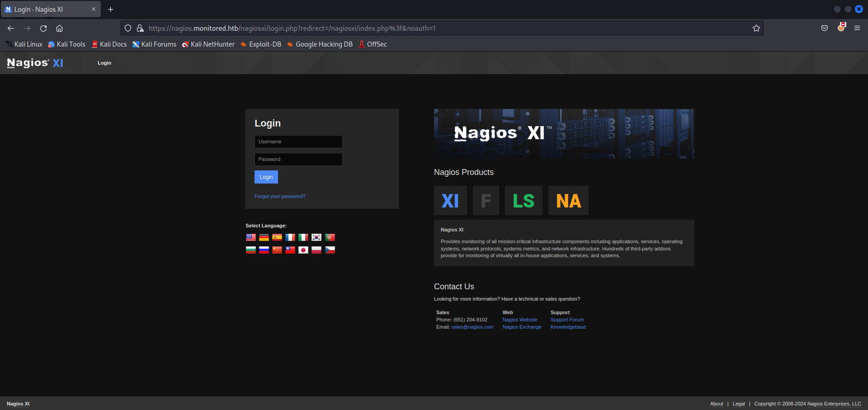868x410 pixels.
Task: Select the Russian flag language
Action: pyautogui.click(x=264, y=250)
